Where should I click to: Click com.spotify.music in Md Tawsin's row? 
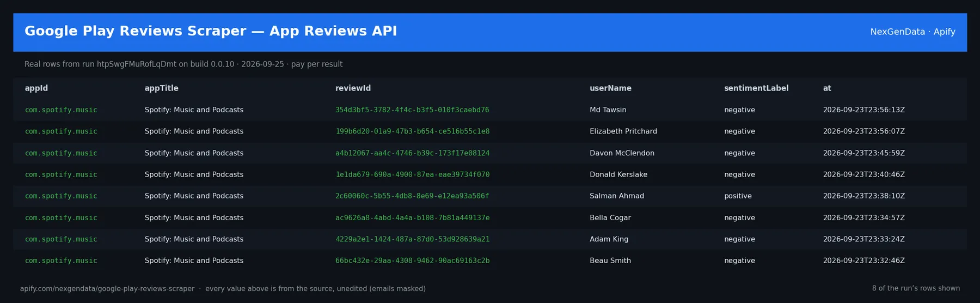pyautogui.click(x=61, y=110)
